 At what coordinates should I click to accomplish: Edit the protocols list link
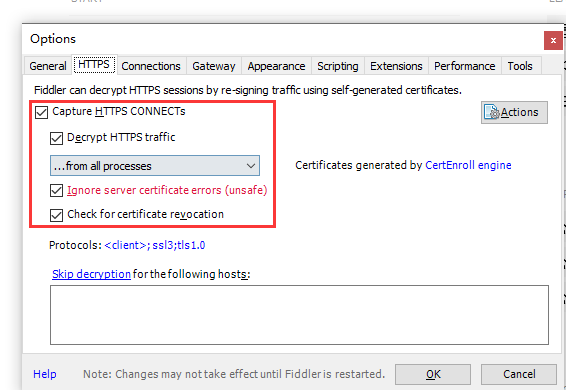(x=154, y=245)
